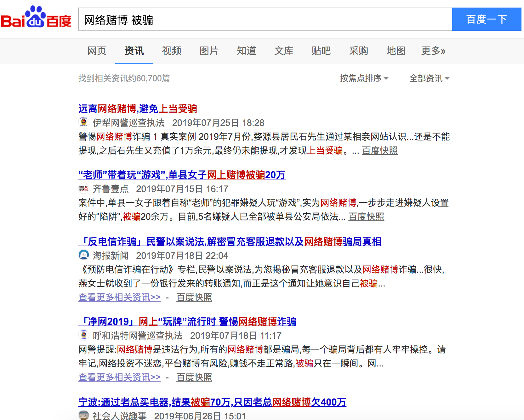The width and height of the screenshot is (524, 420).
Task: Open the 图片 tab
Action: pos(209,51)
